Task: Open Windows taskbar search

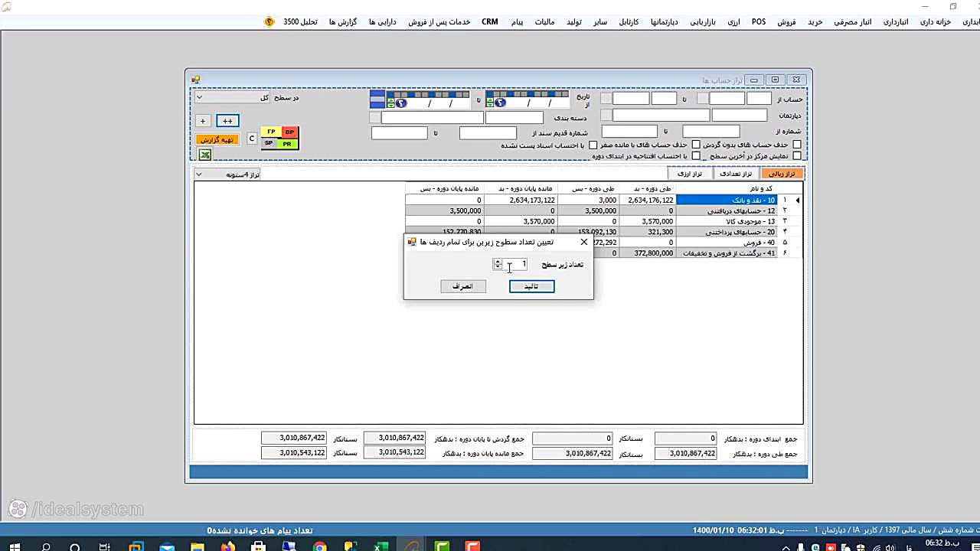Action: [46, 547]
